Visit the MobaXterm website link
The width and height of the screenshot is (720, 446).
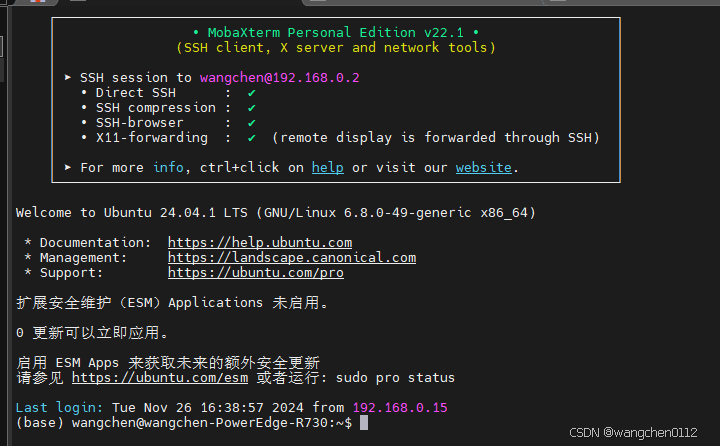484,168
